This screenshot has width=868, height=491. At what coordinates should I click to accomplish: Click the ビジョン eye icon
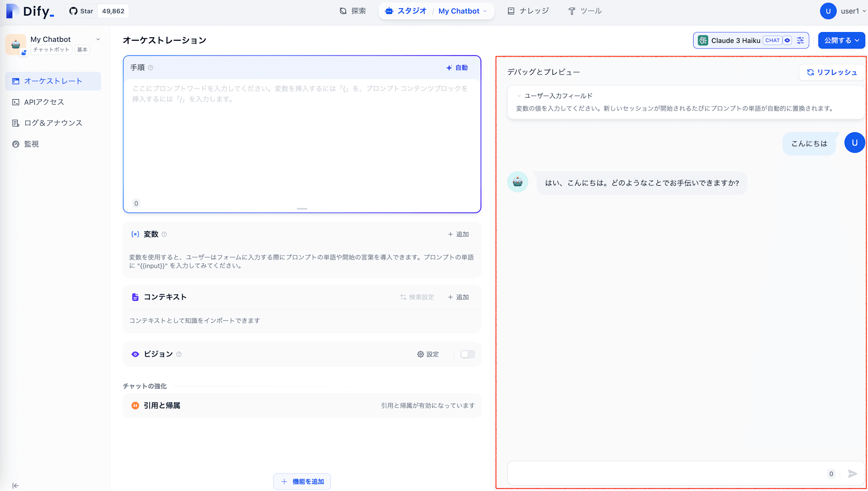point(135,354)
